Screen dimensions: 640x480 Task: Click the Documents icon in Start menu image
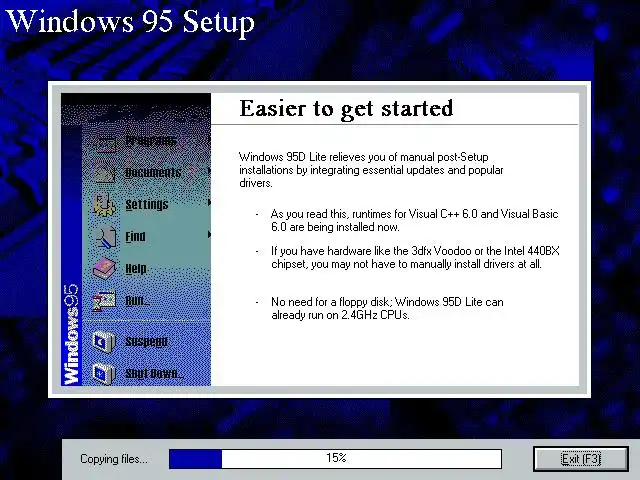click(105, 173)
